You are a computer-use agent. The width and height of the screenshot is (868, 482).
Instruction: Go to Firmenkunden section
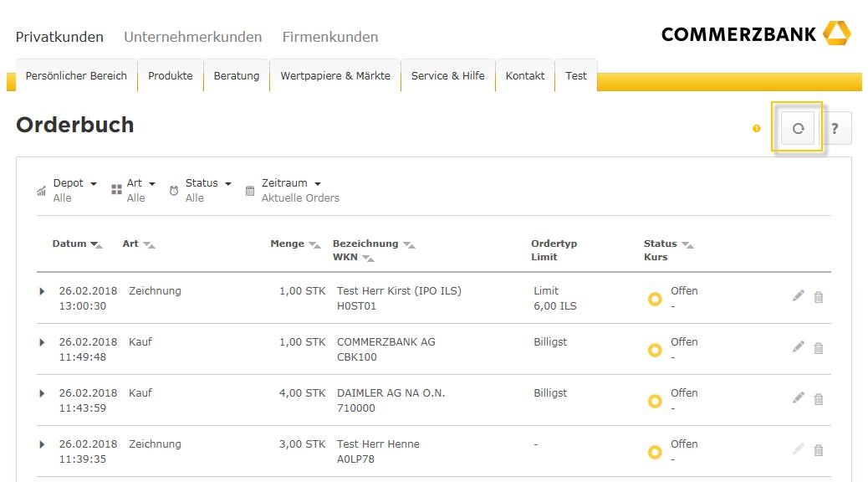tap(329, 37)
